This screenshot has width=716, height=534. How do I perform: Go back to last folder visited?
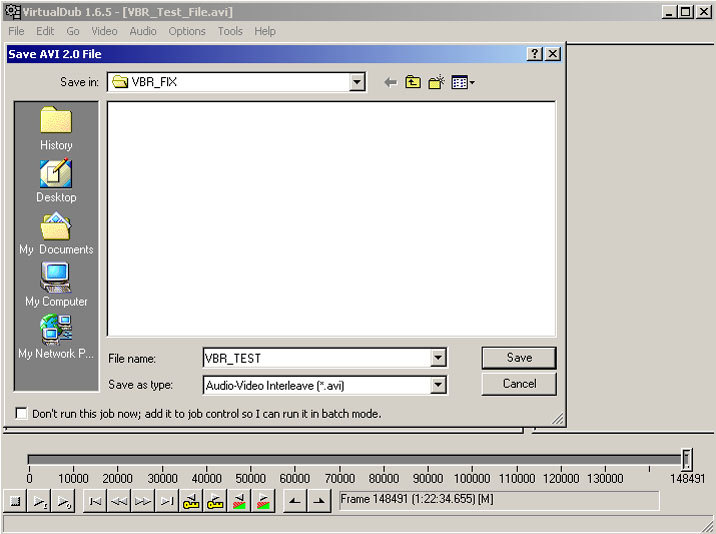(x=390, y=83)
